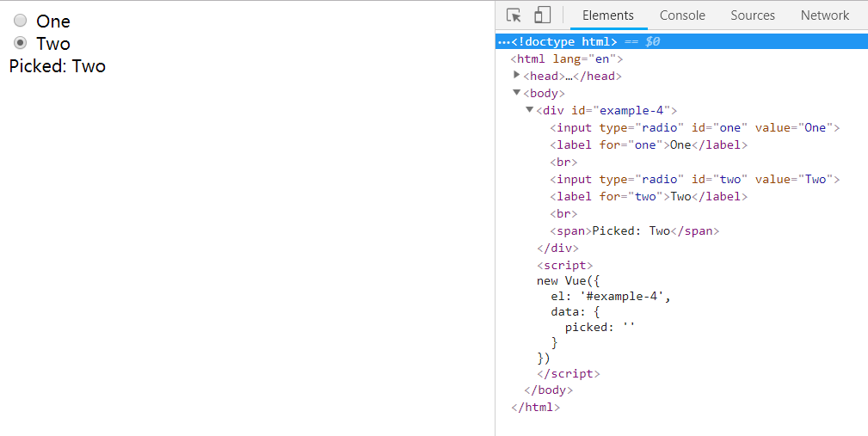The image size is (868, 436).
Task: Go to the Network tab
Action: (x=824, y=15)
